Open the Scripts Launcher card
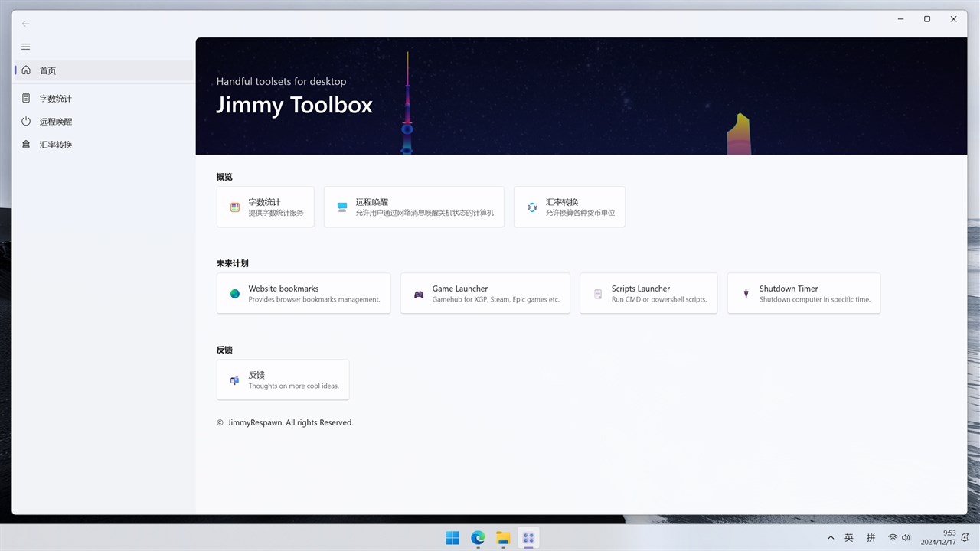The image size is (980, 551). pos(648,293)
